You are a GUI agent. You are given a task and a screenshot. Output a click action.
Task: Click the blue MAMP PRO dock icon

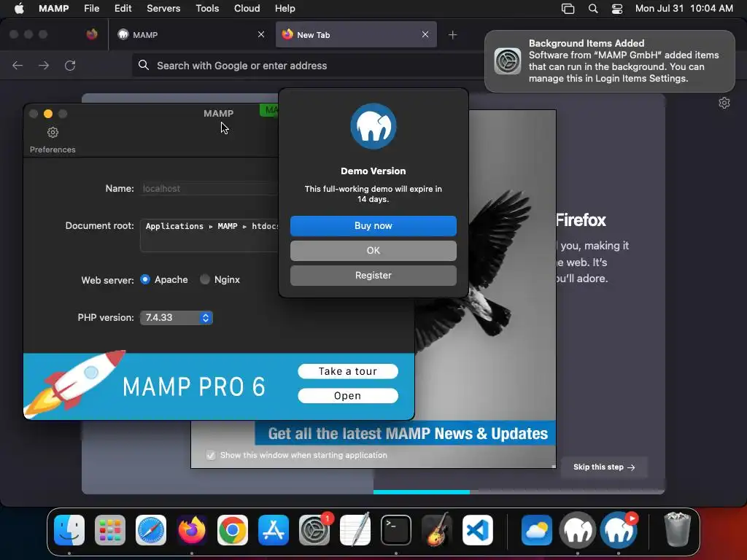point(619,530)
